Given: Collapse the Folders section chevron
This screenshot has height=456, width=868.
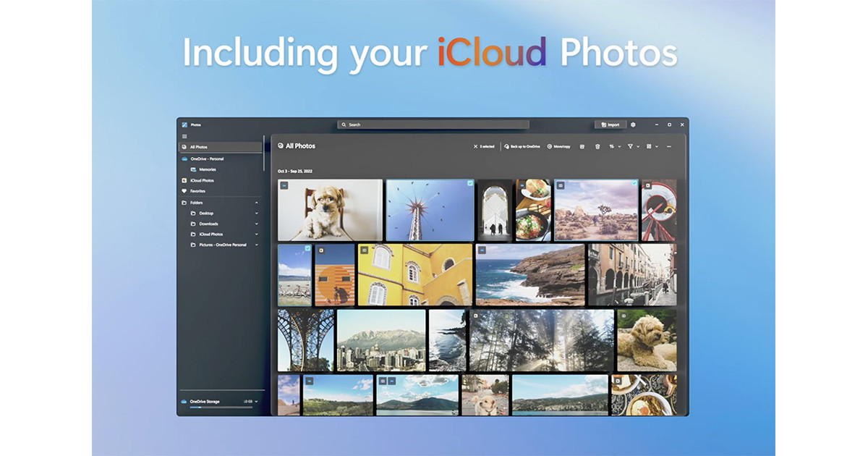Looking at the screenshot, I should click(257, 203).
